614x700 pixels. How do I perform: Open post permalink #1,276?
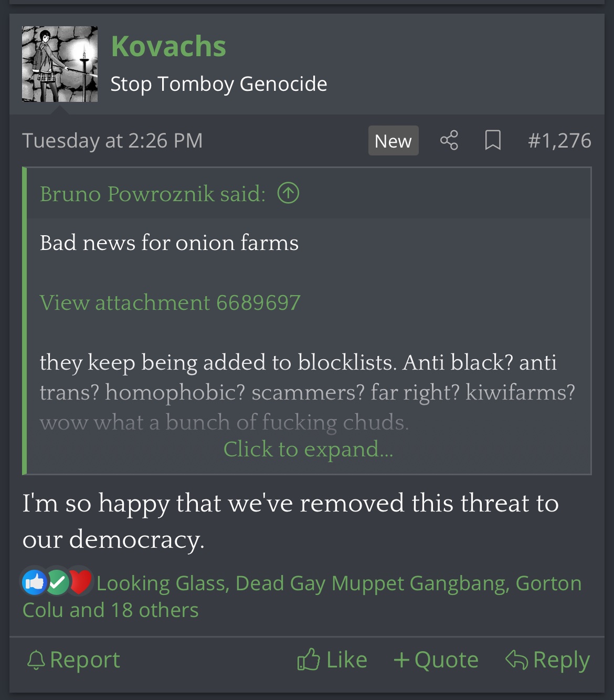click(x=559, y=140)
